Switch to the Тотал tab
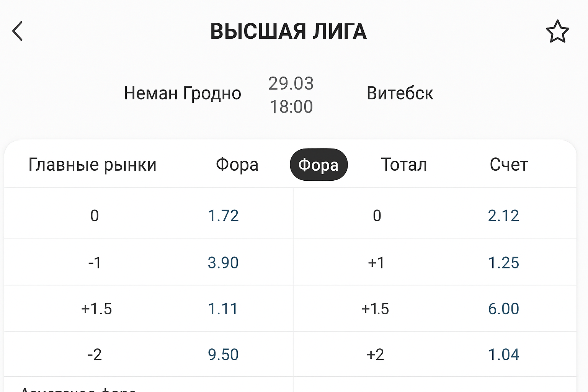Screen dimensions: 588x392 (x=404, y=165)
